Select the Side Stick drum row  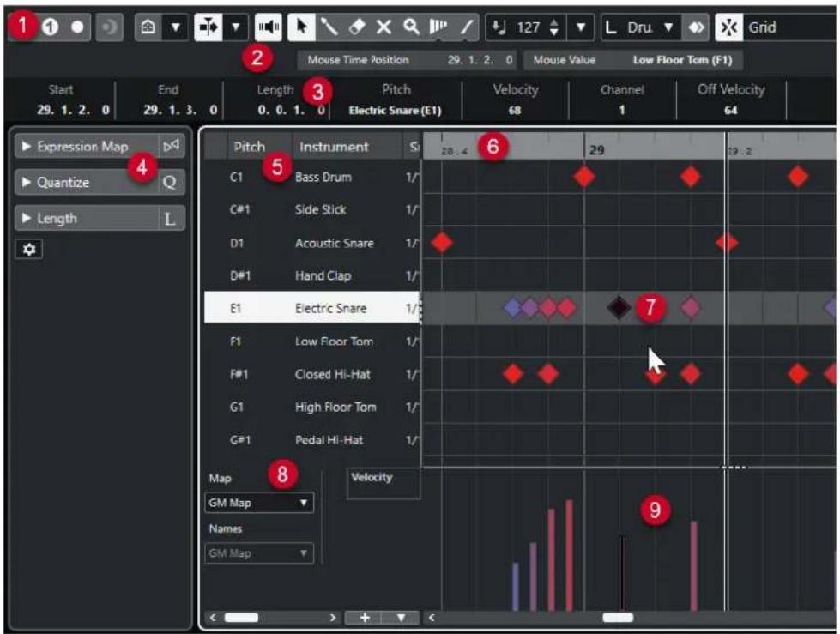click(x=312, y=210)
